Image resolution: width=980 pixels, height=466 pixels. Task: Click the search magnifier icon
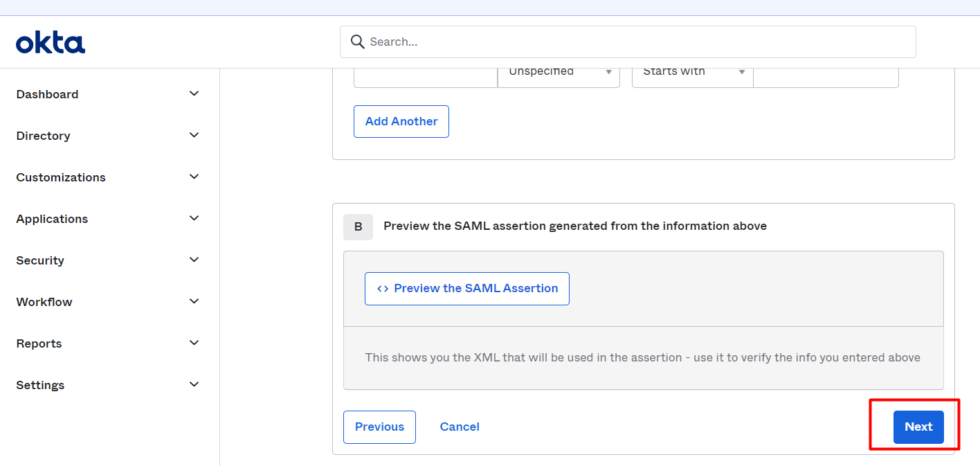point(357,42)
